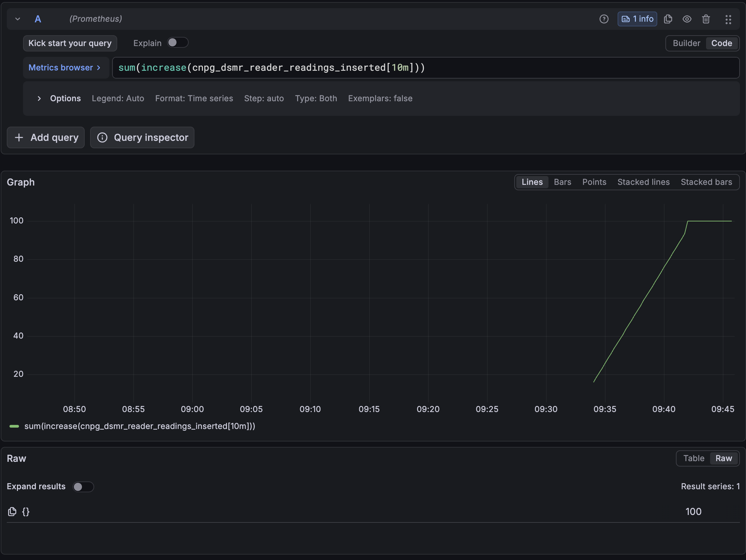The image size is (746, 560).
Task: Select Stacked lines graph style
Action: (643, 182)
